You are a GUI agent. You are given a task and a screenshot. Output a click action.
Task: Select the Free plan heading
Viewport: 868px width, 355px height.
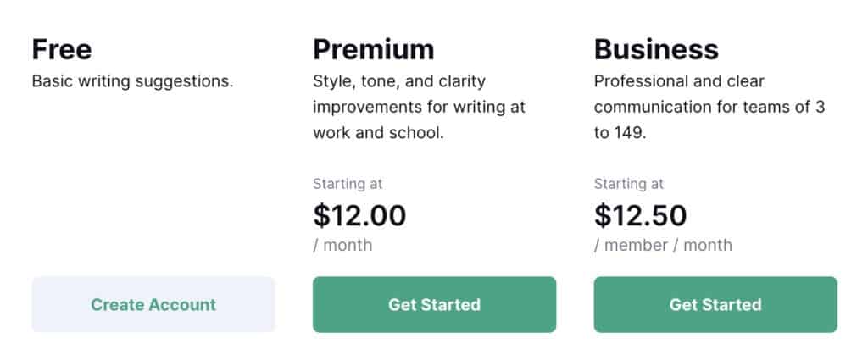[x=62, y=49]
